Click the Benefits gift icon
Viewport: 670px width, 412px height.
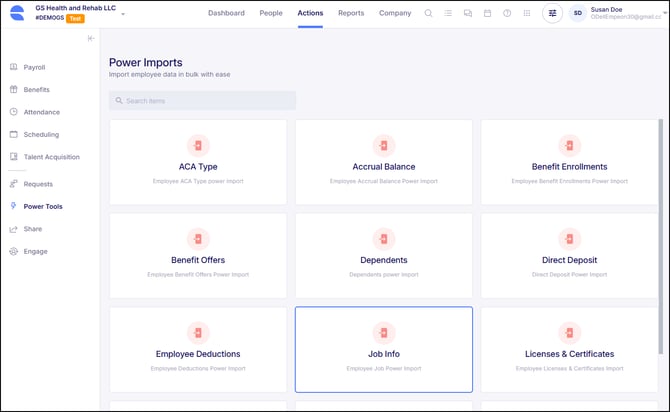tap(14, 89)
